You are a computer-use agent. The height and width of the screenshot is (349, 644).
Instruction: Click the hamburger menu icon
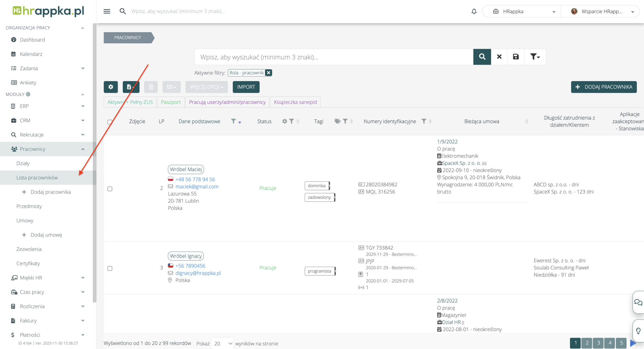point(107,11)
